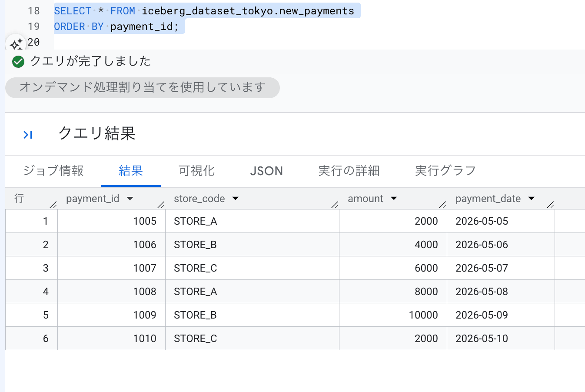585x392 pixels.
Task: Click cell with payment_id 1008
Action: [x=111, y=292]
